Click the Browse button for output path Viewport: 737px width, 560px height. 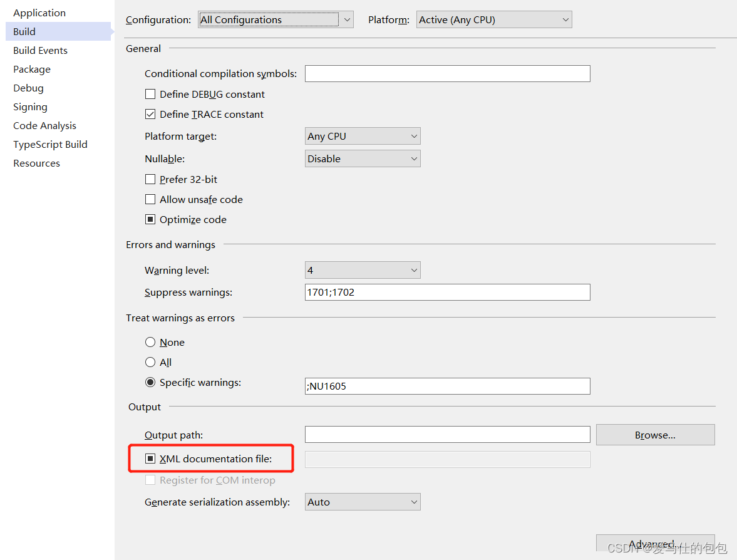click(655, 434)
